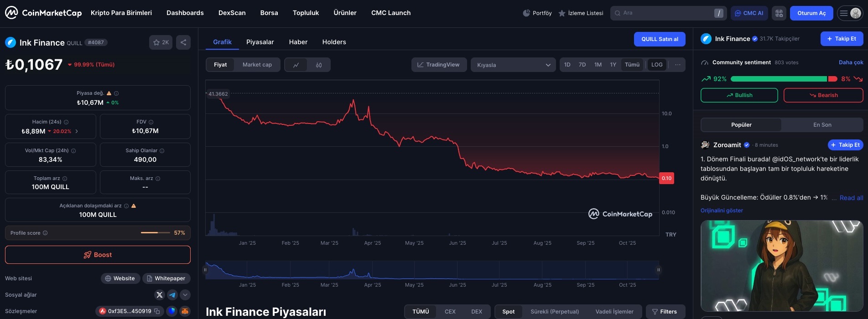This screenshot has height=319, width=868.
Task: Open Kripto Para Birimleri menu
Action: [x=121, y=13]
